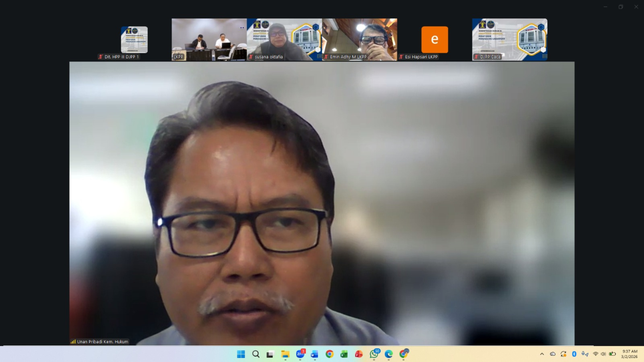Expand the hidden system tray icons chevron

[x=542, y=354]
